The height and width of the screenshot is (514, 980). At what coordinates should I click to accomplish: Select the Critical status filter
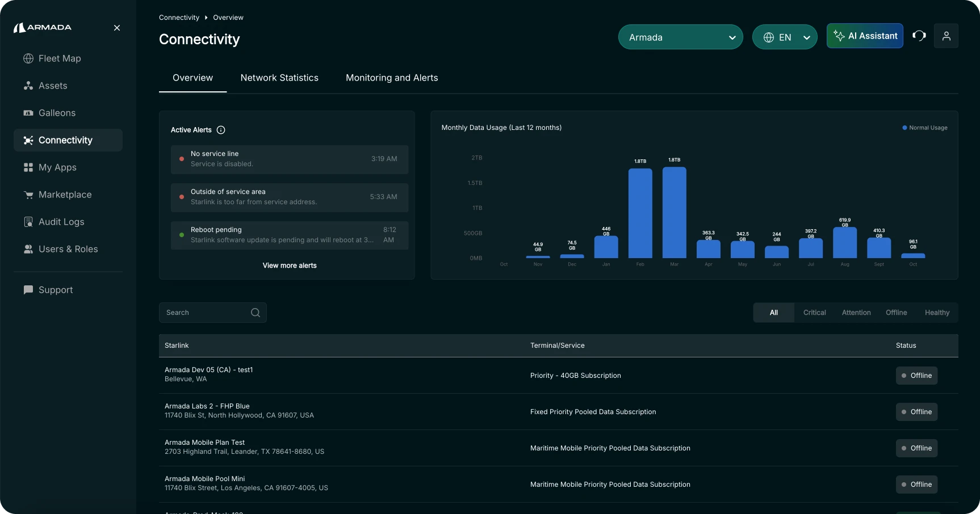click(814, 313)
